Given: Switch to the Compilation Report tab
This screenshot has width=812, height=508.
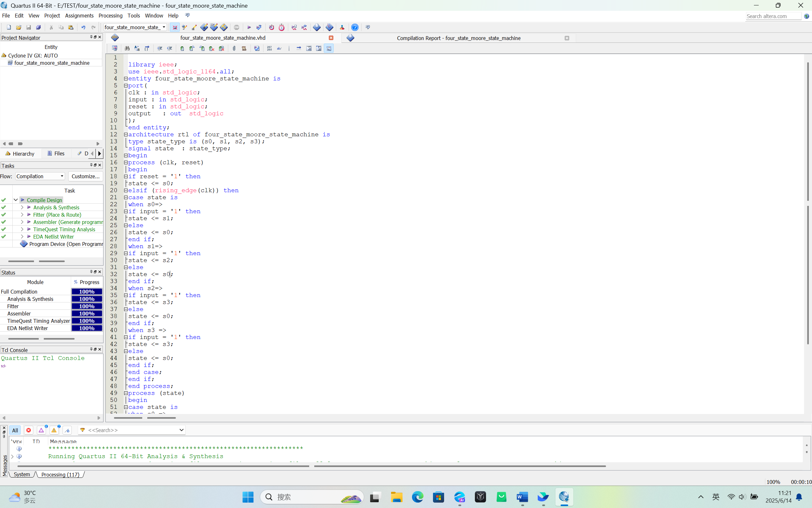Looking at the screenshot, I should click(x=458, y=38).
